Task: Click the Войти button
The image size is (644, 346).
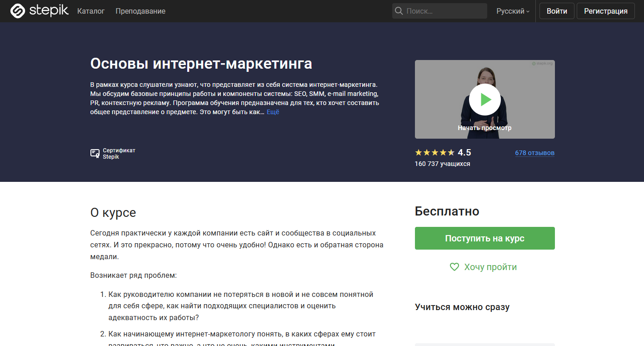Action: 556,10
